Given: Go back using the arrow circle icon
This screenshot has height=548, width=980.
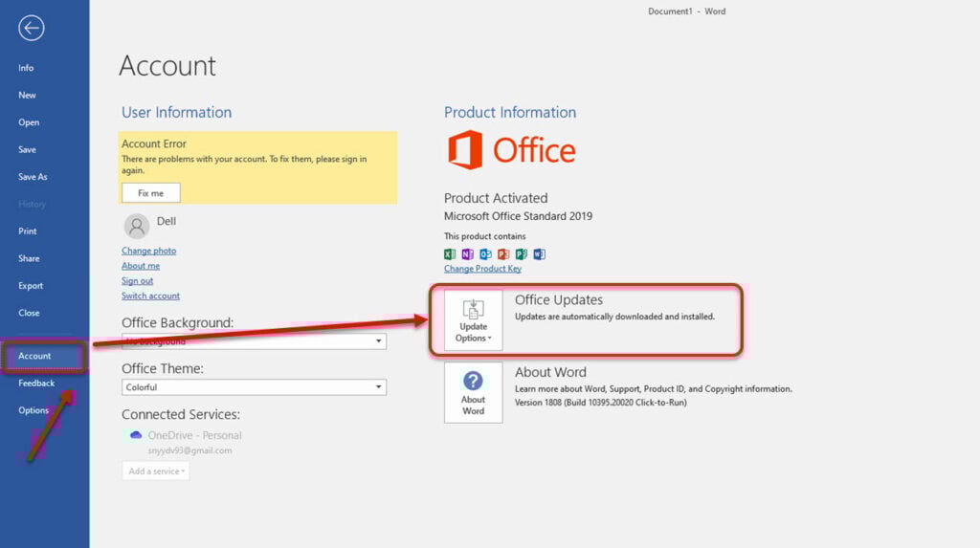Looking at the screenshot, I should coord(32,28).
